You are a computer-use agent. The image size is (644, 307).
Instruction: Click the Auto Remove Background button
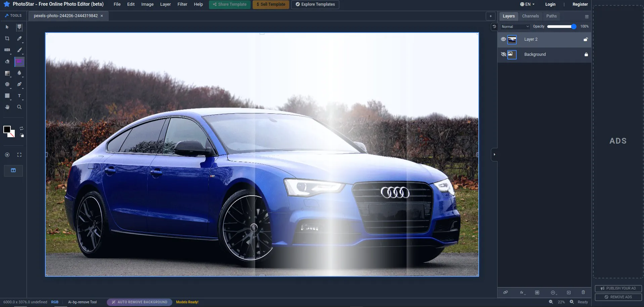tap(139, 302)
